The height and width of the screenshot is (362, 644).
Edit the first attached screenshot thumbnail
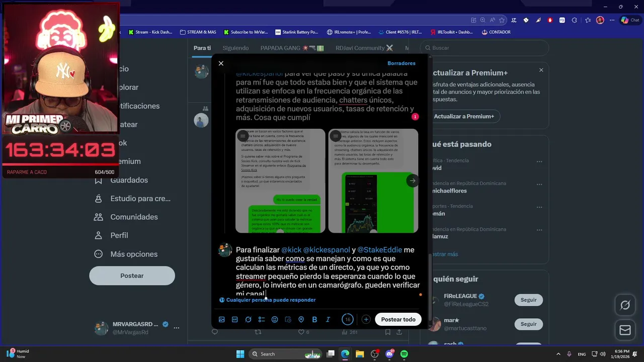point(243,136)
